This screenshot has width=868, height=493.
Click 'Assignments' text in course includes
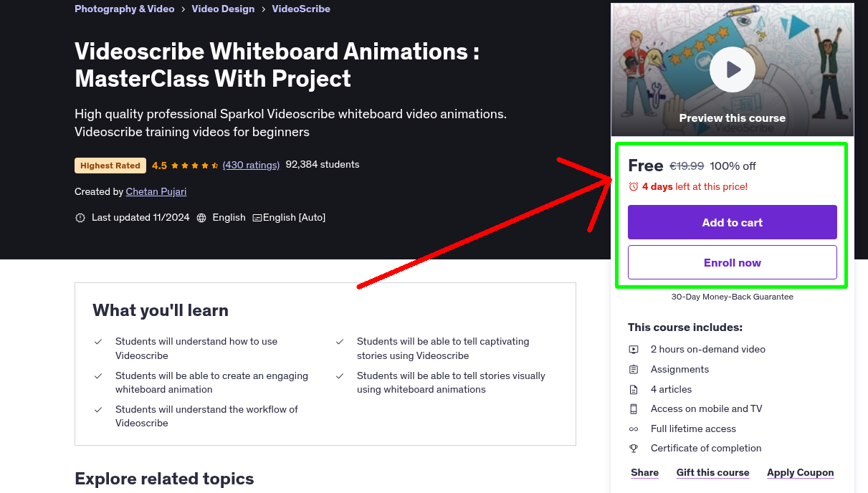click(679, 370)
